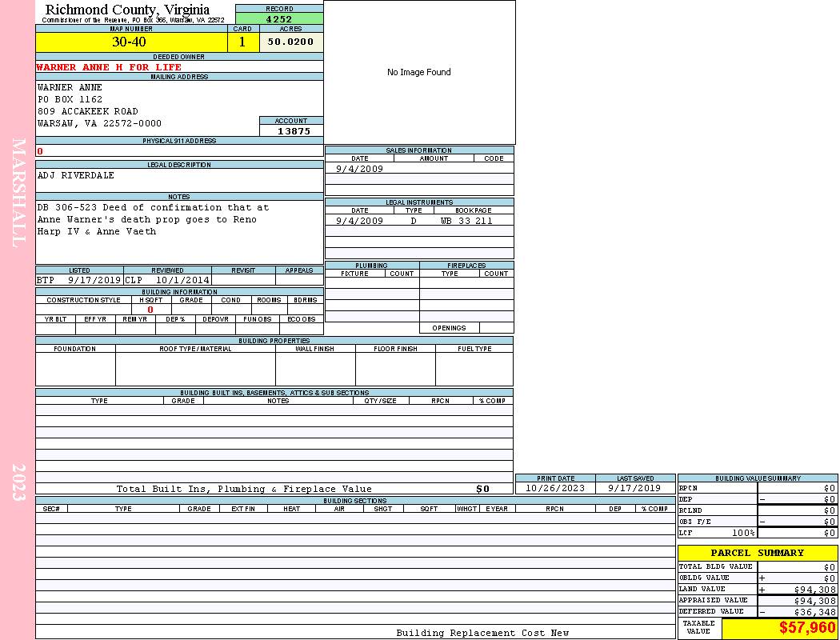
Task: Click the red deeded owner name
Action: point(109,67)
